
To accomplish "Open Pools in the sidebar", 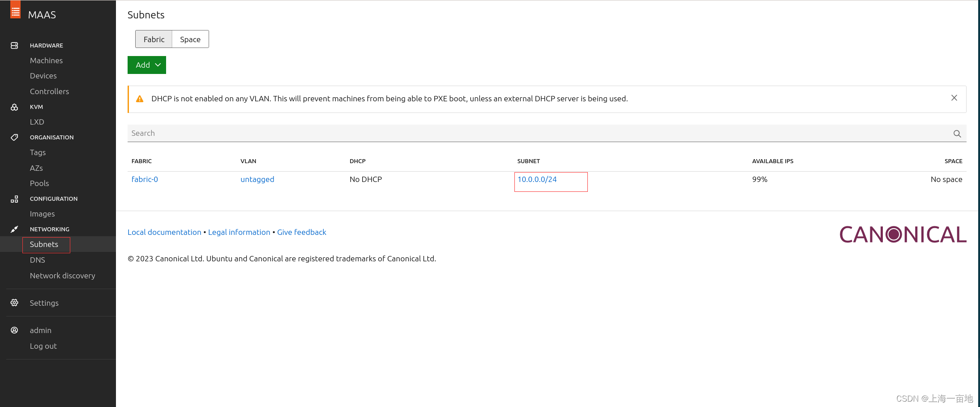I will coord(39,183).
